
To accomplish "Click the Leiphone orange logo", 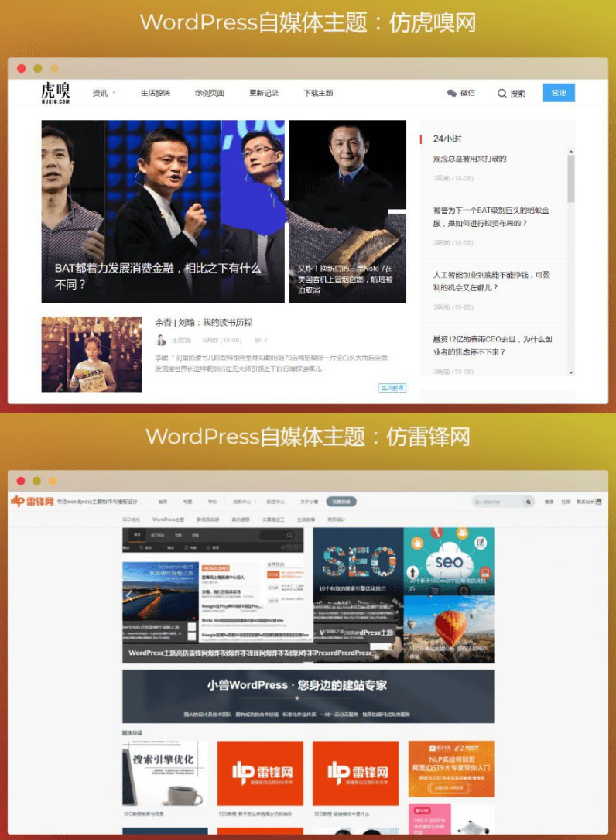I will click(33, 502).
